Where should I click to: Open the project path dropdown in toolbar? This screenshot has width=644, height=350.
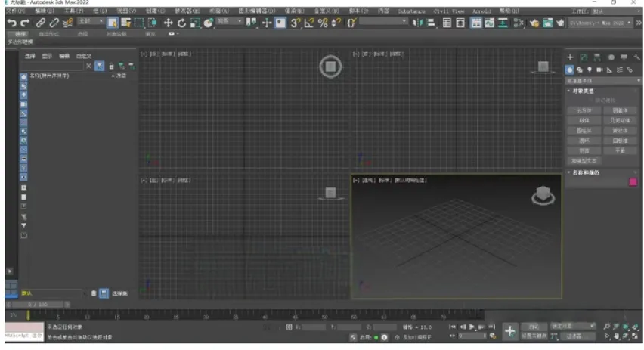[600, 23]
